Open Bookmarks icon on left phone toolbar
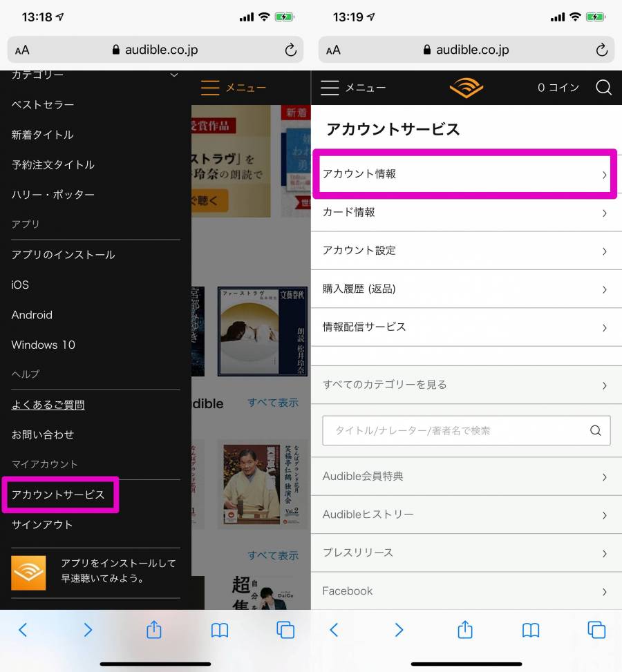The height and width of the screenshot is (672, 622). (220, 630)
